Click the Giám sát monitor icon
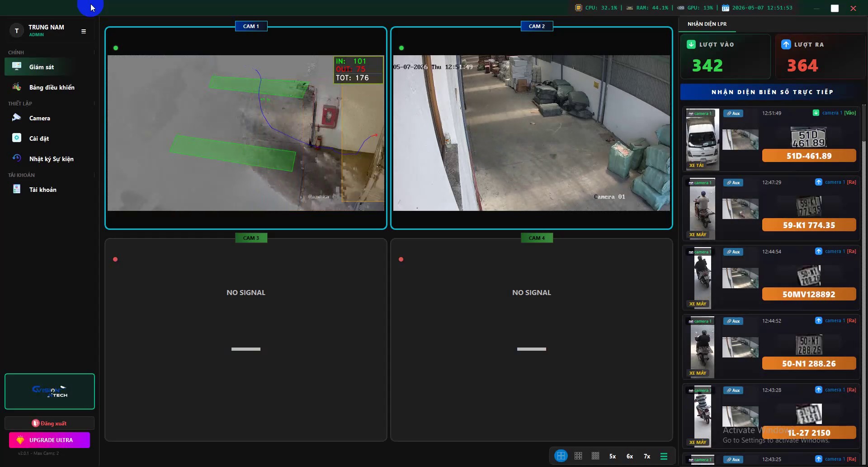This screenshot has height=467, width=868. point(17,67)
